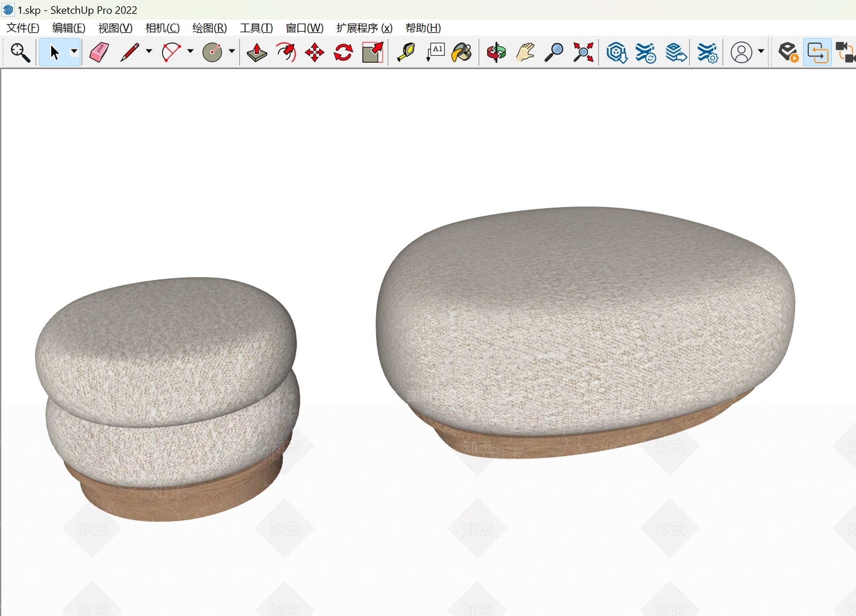Activate the Paint Bucket tool
The image size is (856, 616).
point(462,52)
